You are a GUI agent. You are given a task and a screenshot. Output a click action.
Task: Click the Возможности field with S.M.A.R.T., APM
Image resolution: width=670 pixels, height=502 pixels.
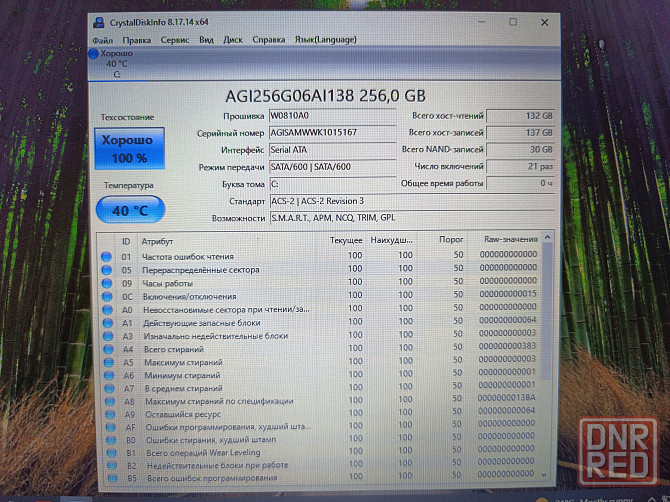tap(412, 218)
